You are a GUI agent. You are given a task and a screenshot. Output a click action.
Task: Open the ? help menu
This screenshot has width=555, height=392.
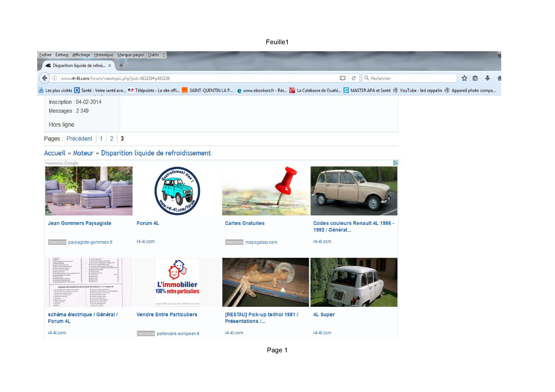pos(164,55)
